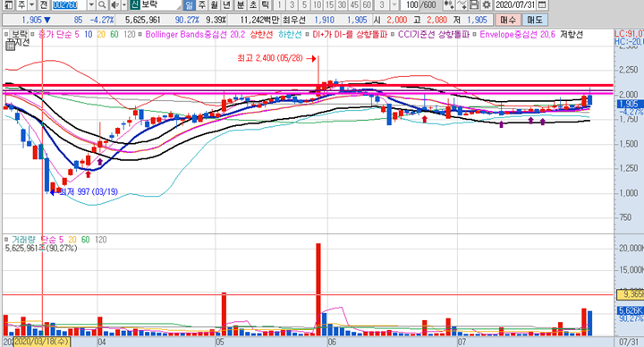Click the date field 2020/07/31
Image resolution: width=644 pixels, height=347 pixels.
point(515,5)
